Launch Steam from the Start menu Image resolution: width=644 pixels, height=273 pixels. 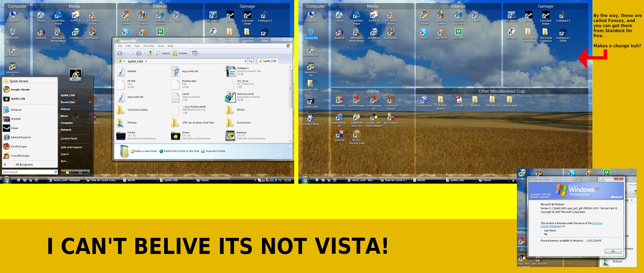[x=14, y=128]
